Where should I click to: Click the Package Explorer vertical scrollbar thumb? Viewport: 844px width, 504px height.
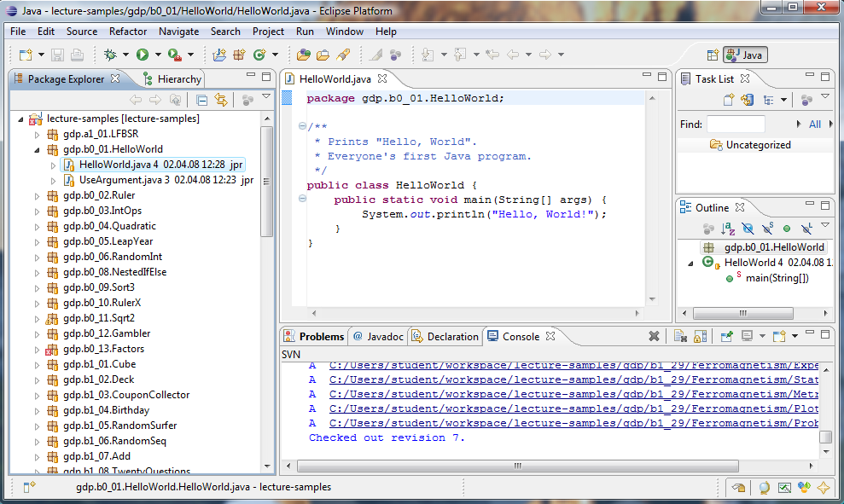pos(266,182)
